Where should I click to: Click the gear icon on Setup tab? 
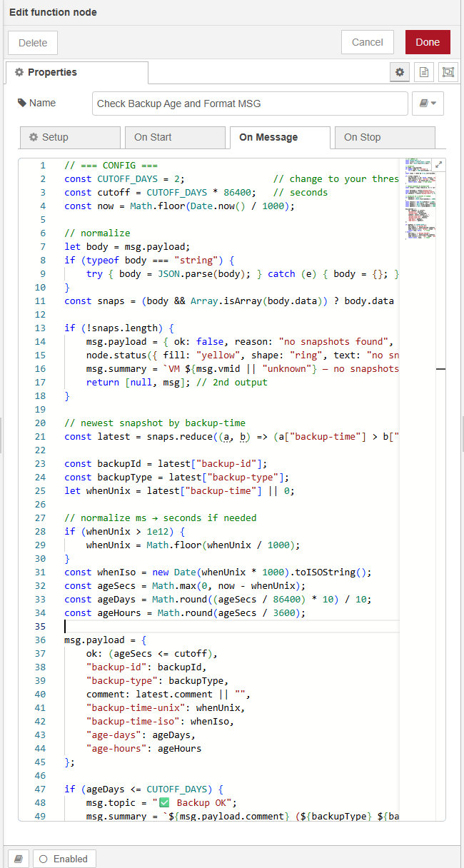(x=34, y=138)
